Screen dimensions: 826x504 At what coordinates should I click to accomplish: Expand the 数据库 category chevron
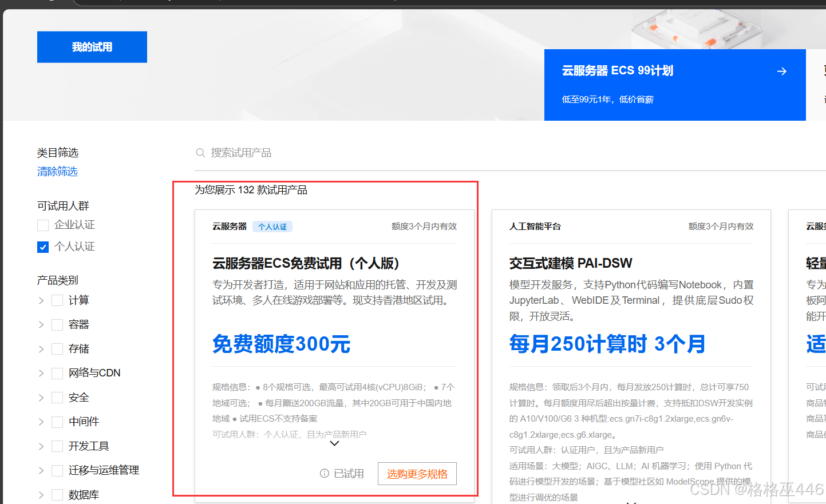click(x=41, y=495)
